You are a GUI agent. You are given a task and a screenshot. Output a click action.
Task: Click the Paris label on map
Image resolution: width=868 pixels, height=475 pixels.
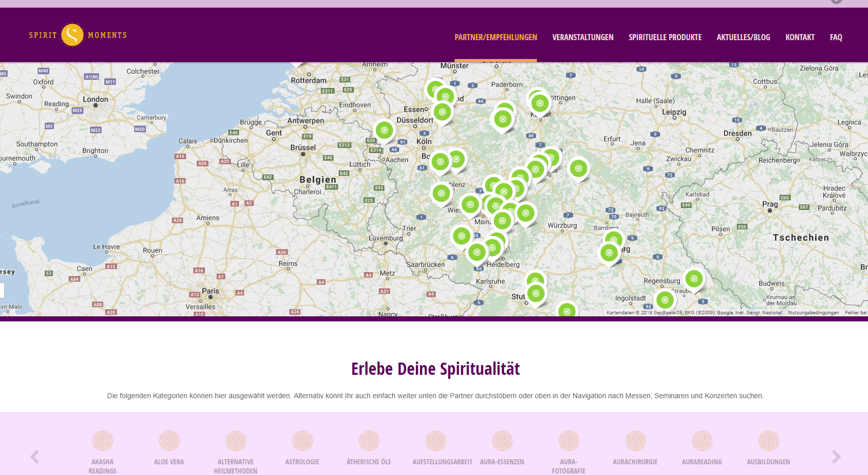coord(211,291)
